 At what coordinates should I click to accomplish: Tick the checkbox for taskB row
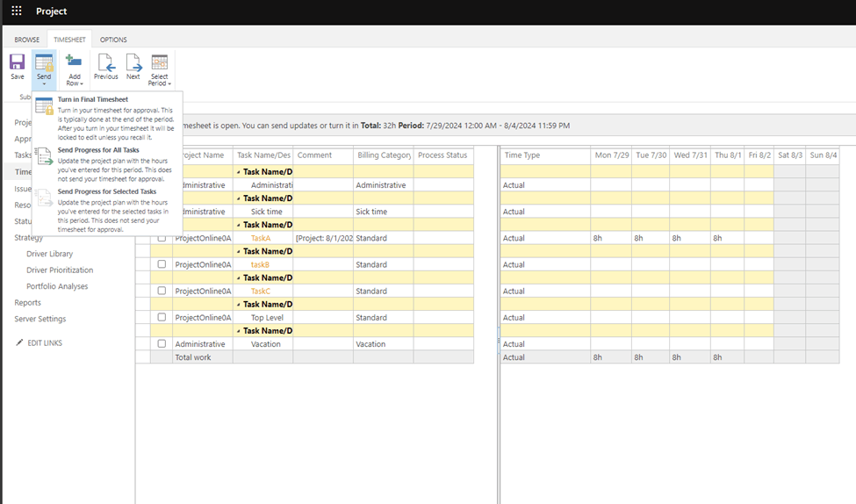(162, 264)
